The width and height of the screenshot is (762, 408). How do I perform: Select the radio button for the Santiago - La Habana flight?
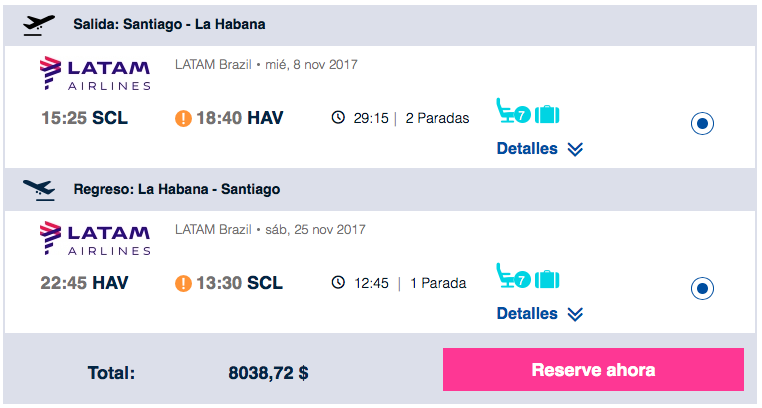pos(702,123)
